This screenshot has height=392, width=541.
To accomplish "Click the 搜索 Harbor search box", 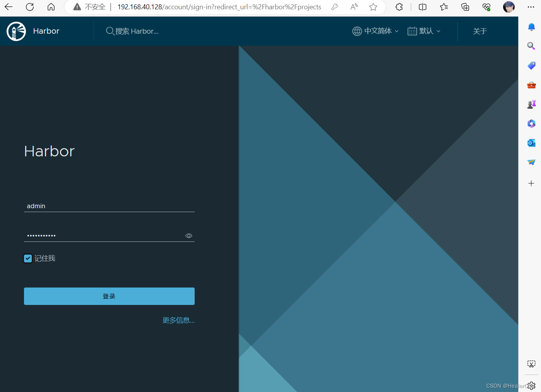I will coord(132,31).
